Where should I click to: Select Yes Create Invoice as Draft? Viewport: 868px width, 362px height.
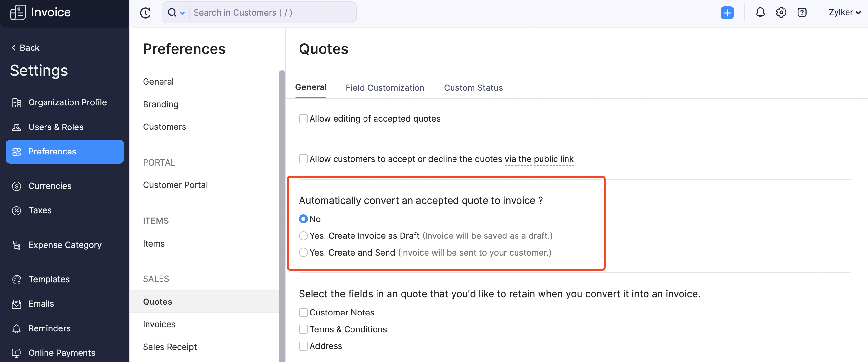[303, 235]
